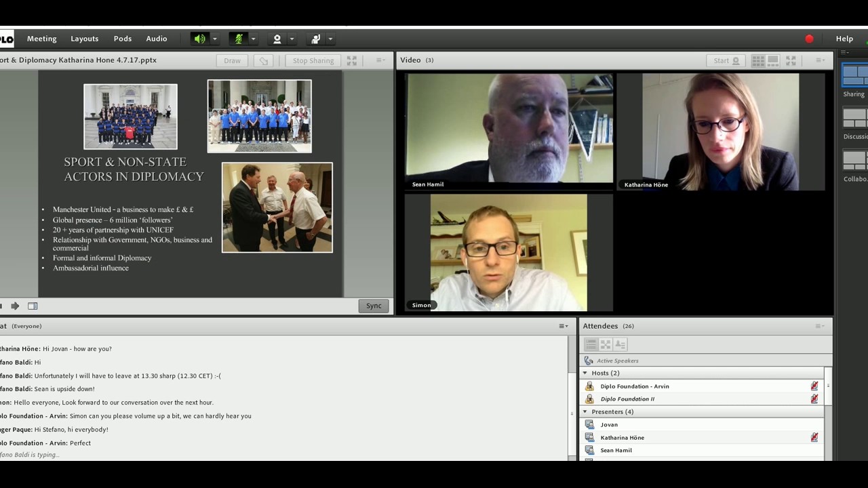Click the Active Speakers phone icon
868x488 pixels.
point(588,361)
